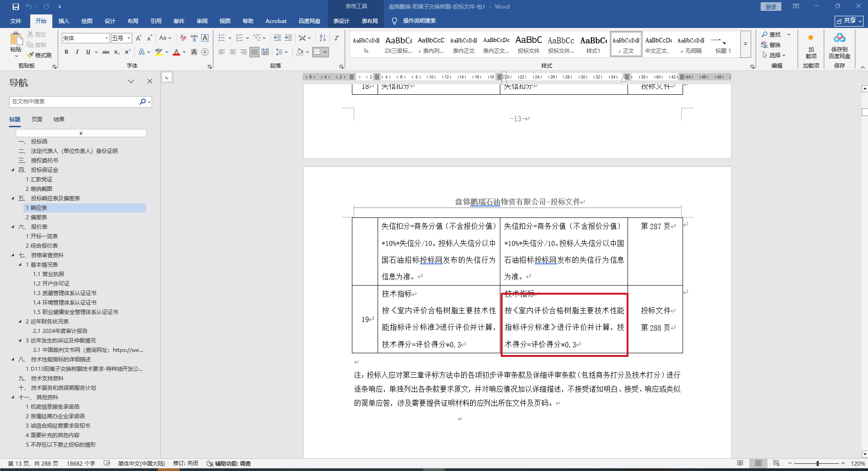Align the text left
868x471 pixels.
pos(222,52)
